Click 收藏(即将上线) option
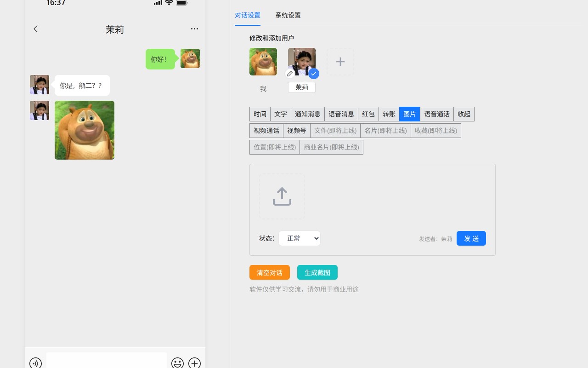The height and width of the screenshot is (368, 588). click(436, 131)
